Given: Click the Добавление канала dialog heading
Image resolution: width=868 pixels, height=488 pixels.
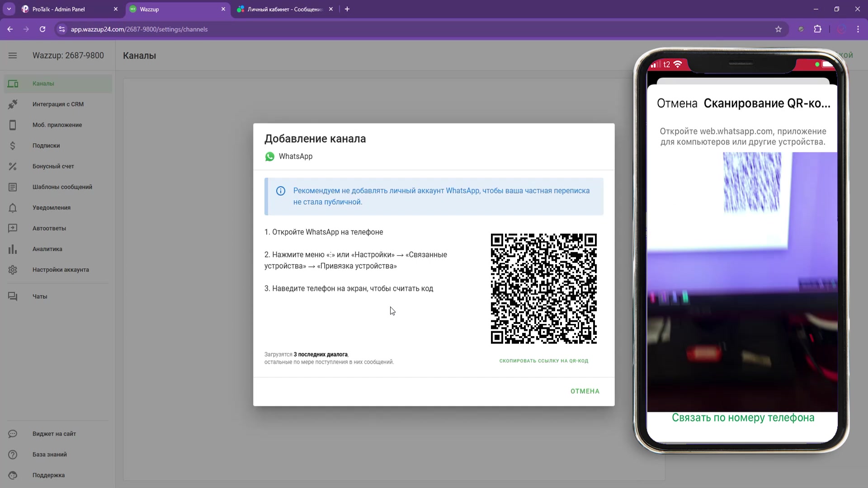Looking at the screenshot, I should (315, 139).
